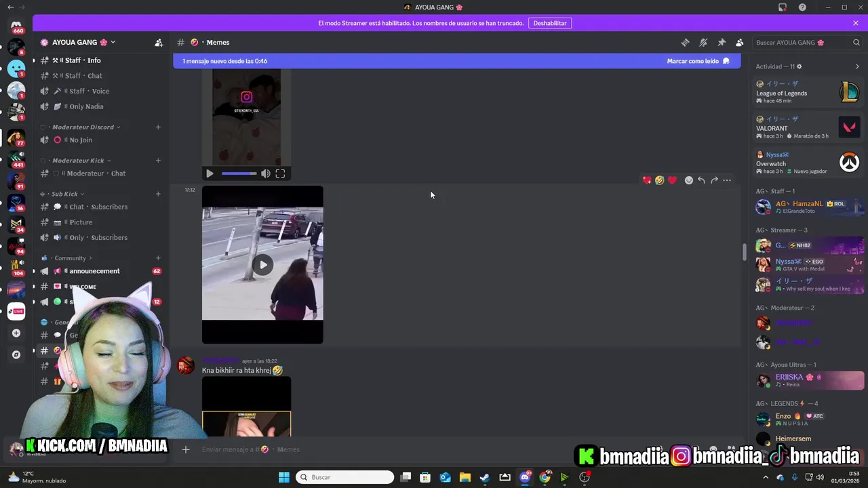Add channel to Moderateur Discord category
Viewport: 868px width, 488px height.
(x=158, y=127)
